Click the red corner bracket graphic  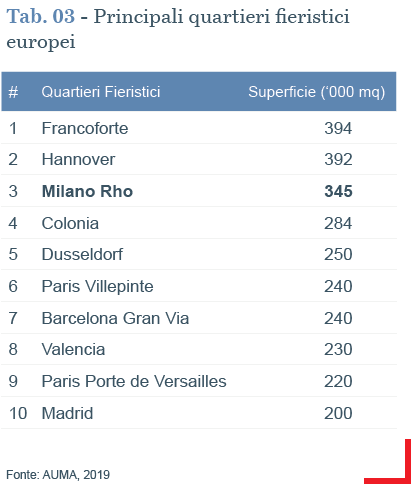388,462
